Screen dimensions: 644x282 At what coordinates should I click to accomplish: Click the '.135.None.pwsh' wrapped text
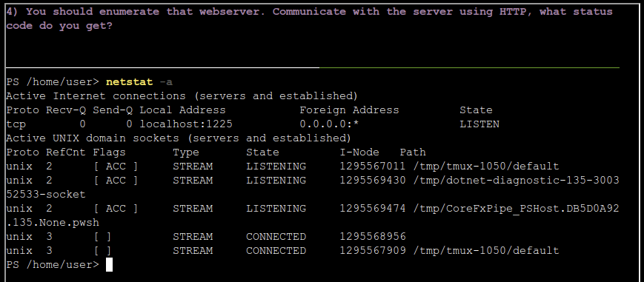(53, 223)
